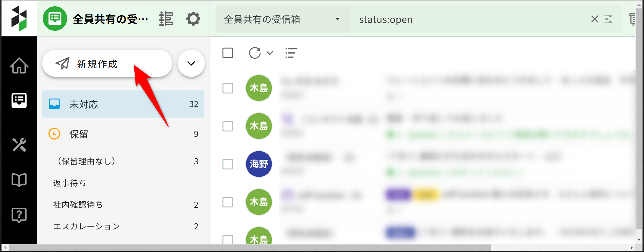Check the first message row checkbox
The width and height of the screenshot is (644, 252).
point(228,88)
